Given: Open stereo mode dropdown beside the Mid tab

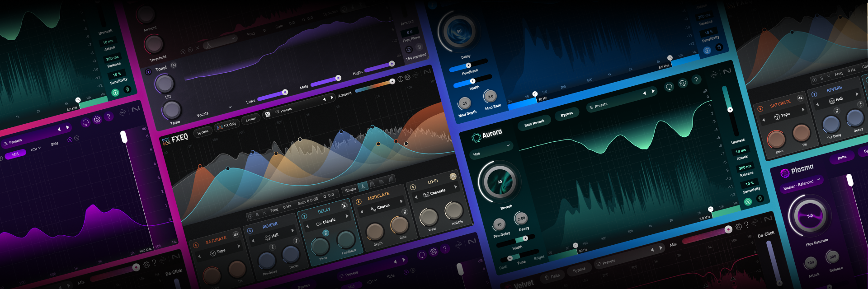Looking at the screenshot, I should (35, 149).
